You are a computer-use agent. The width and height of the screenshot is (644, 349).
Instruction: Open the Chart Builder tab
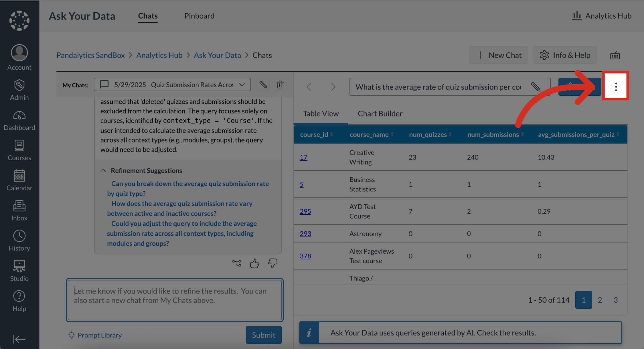(x=380, y=114)
